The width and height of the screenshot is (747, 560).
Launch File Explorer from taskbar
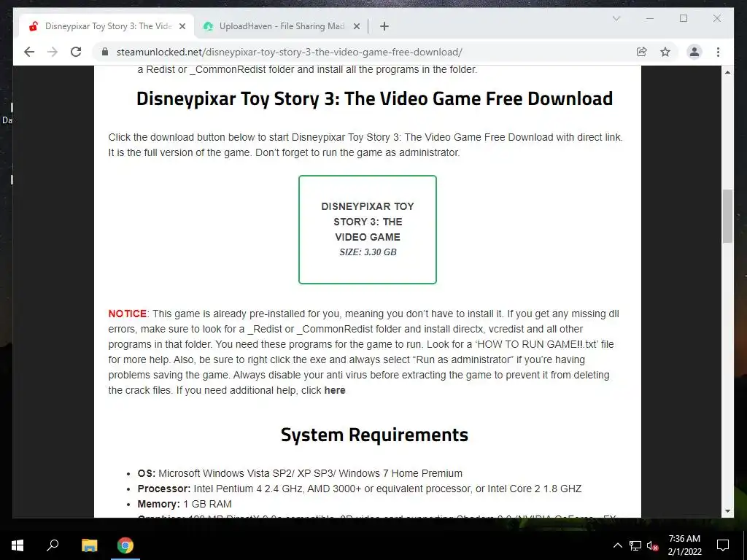click(x=89, y=545)
